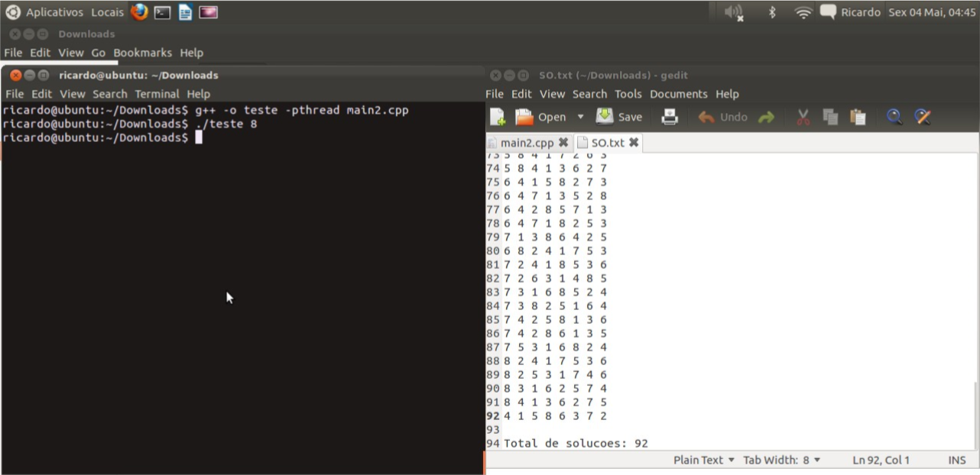Create a new document in gedit
The width and height of the screenshot is (980, 475).
[498, 117]
